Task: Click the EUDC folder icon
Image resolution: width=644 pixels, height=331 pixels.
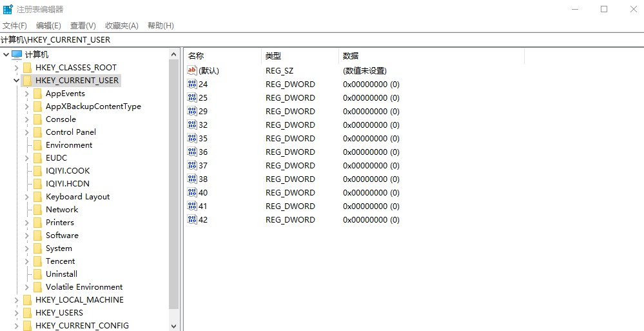Action: click(x=38, y=158)
